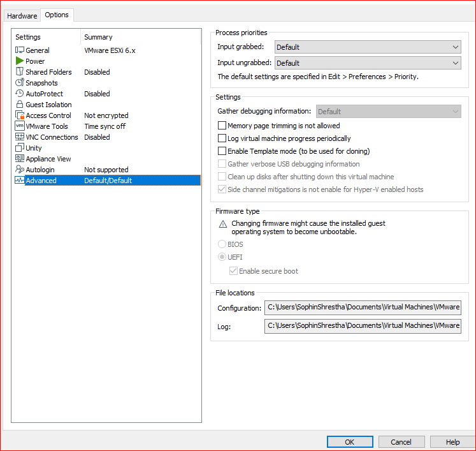Click the 'Default/Default' summary text
The width and height of the screenshot is (476, 451).
click(108, 181)
